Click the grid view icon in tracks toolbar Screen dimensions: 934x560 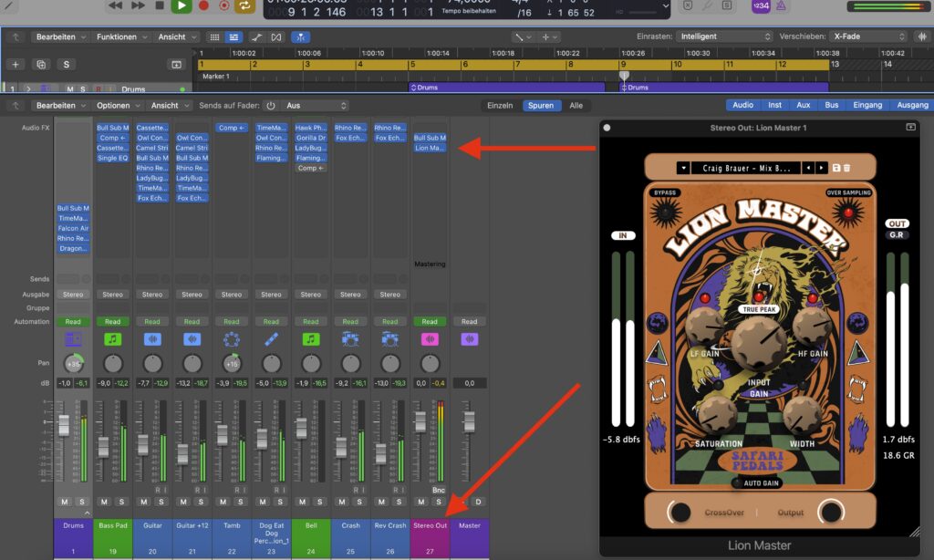[x=214, y=36]
